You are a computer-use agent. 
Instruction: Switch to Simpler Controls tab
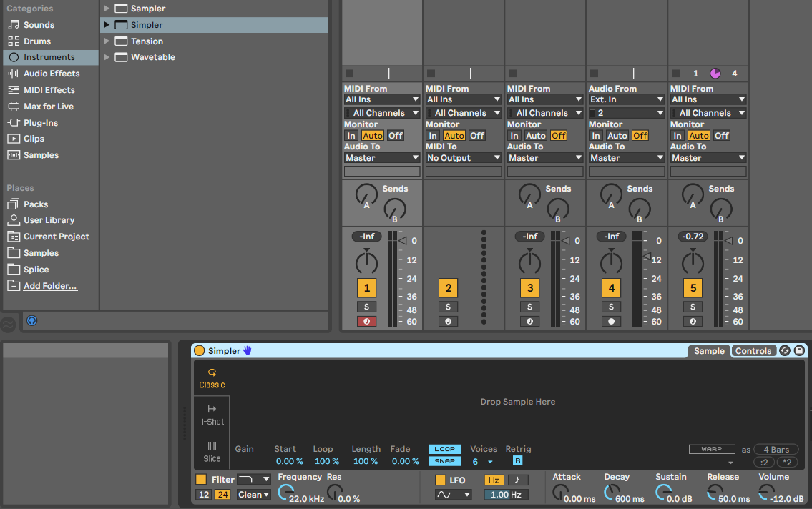[x=753, y=351]
